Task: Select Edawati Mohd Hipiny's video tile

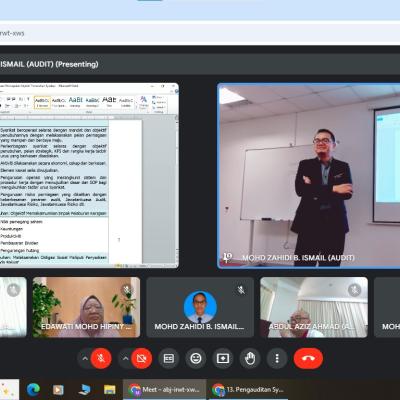Action: point(86,307)
